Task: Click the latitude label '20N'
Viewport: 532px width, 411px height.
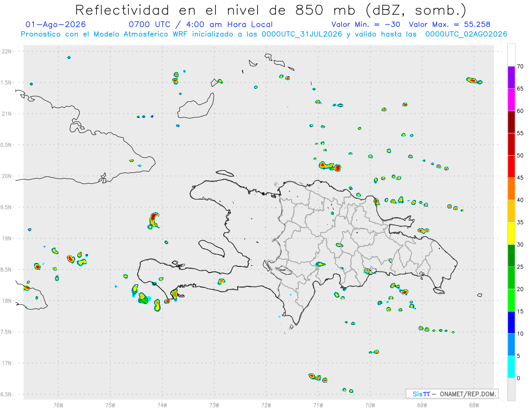Action: point(8,176)
